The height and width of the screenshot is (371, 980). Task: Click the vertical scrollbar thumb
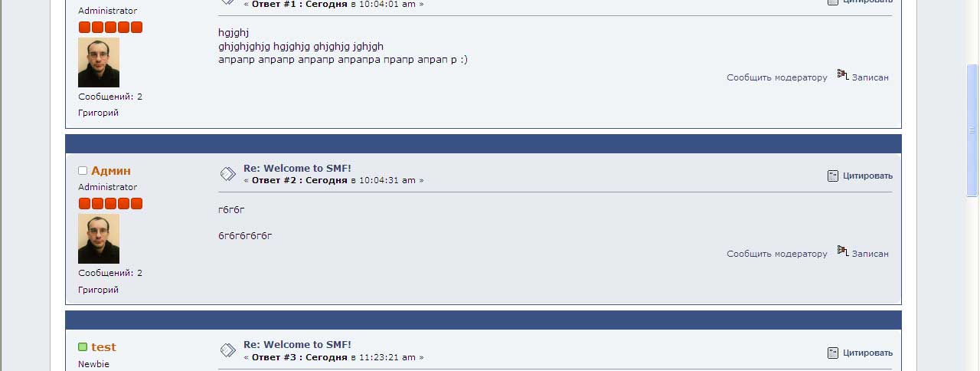click(972, 130)
